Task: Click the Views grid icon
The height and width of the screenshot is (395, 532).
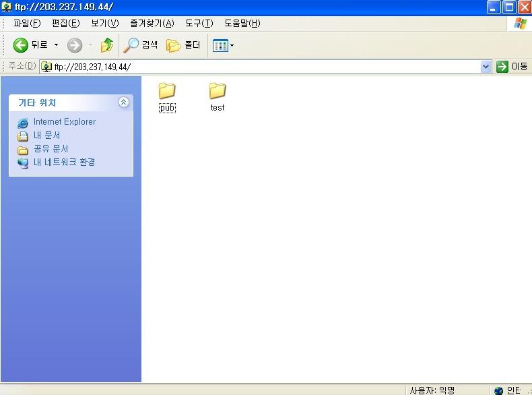Action: [x=220, y=45]
